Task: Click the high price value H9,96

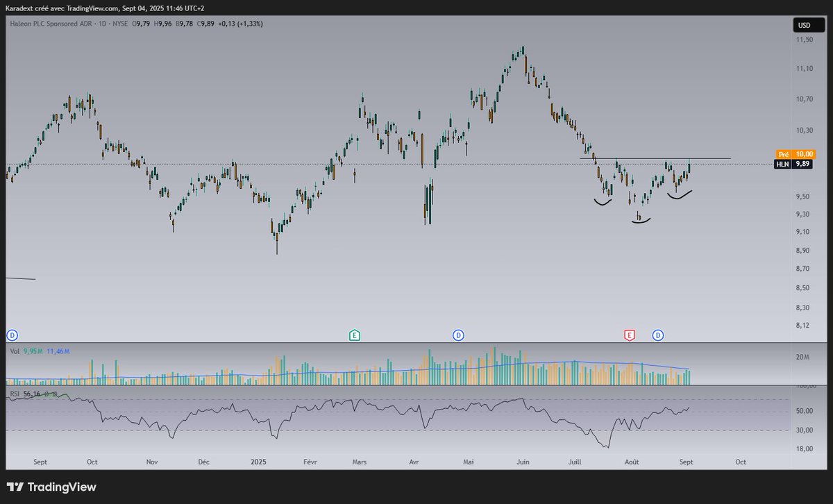Action: pos(163,24)
